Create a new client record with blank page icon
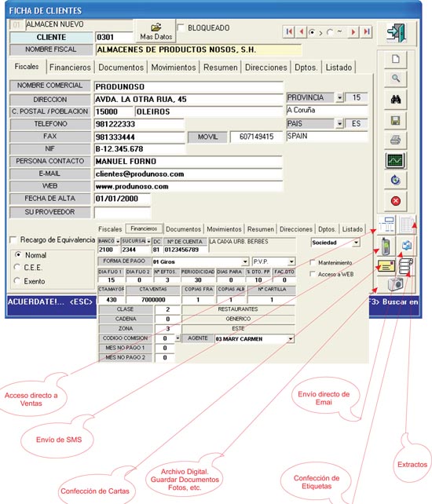The height and width of the screenshot is (504, 432). pyautogui.click(x=395, y=60)
